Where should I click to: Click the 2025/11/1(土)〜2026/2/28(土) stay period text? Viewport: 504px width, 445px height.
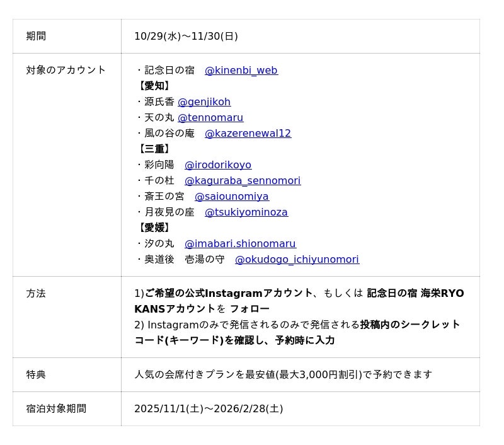point(209,409)
